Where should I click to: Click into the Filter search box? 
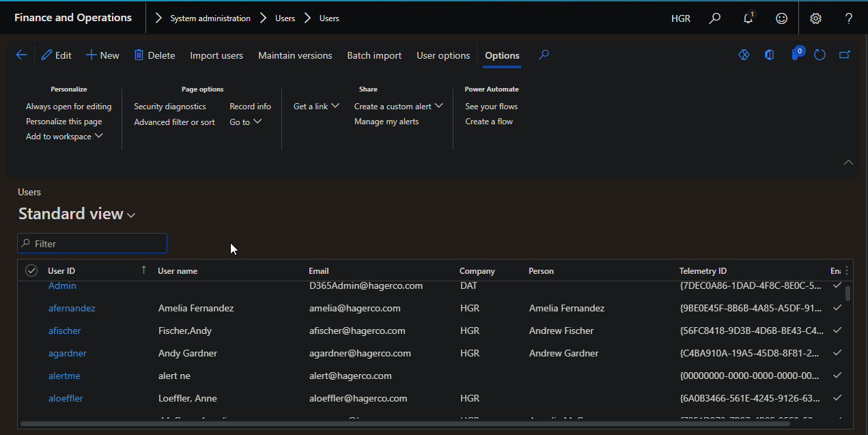(92, 244)
